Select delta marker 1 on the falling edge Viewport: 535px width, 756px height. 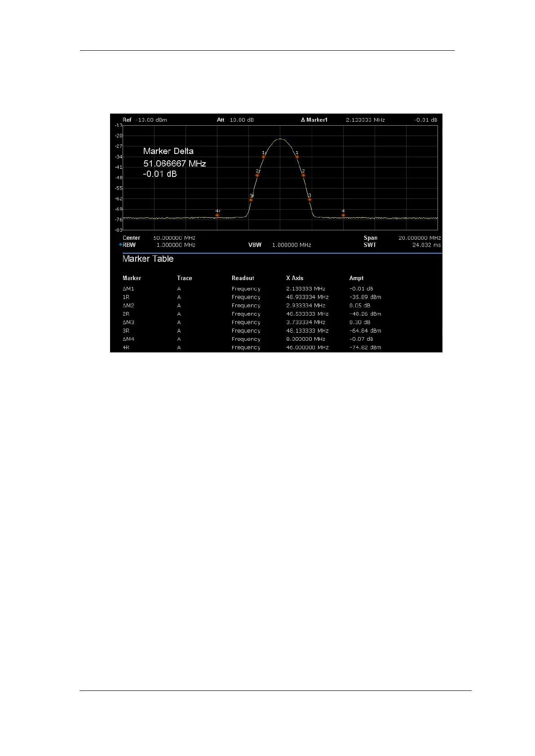pos(297,157)
